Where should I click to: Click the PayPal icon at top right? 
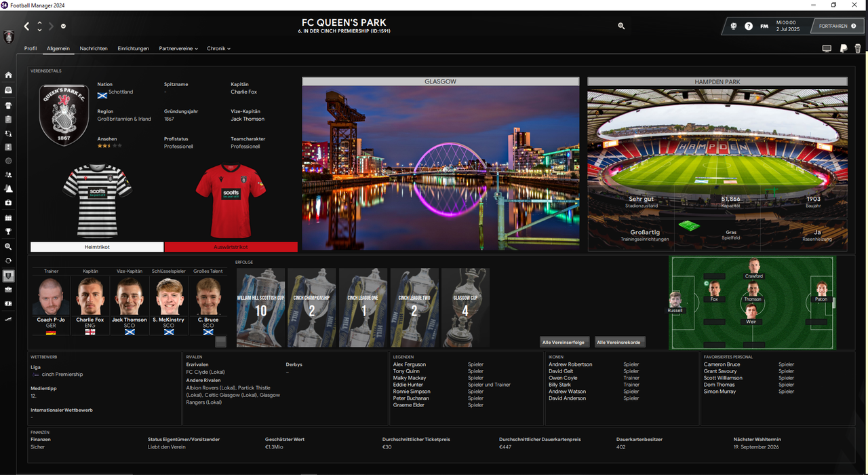coord(843,48)
